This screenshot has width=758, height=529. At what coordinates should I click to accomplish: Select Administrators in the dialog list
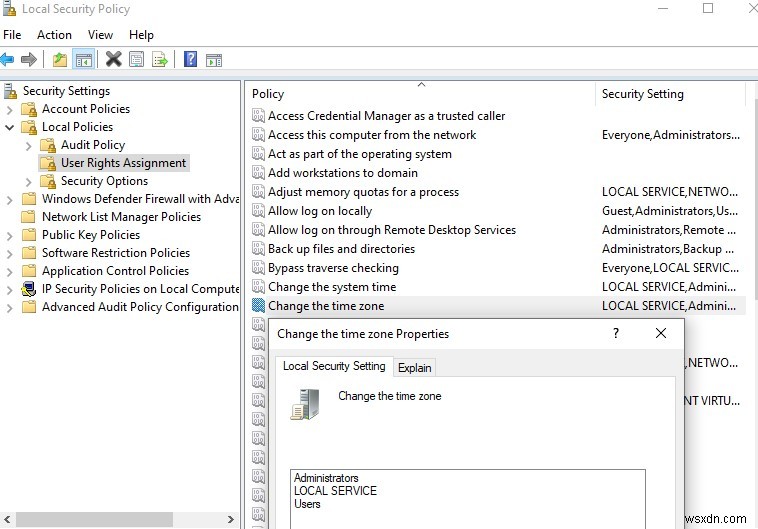[x=326, y=478]
